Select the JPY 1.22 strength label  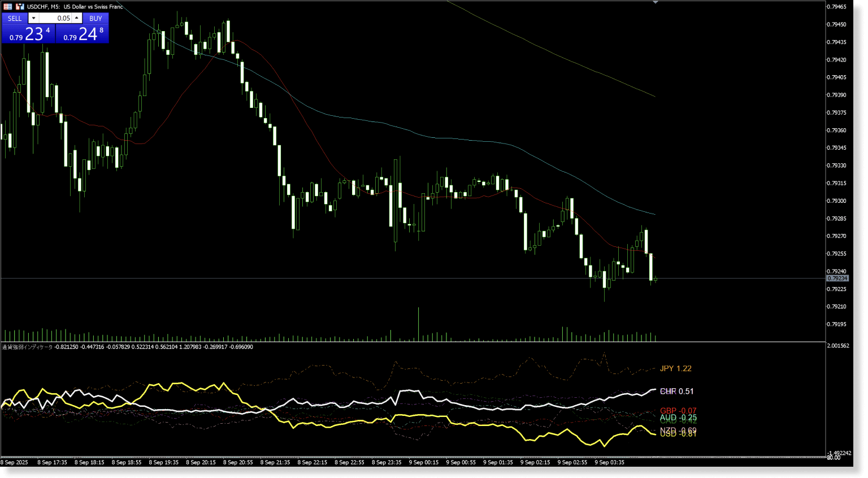[x=676, y=368]
